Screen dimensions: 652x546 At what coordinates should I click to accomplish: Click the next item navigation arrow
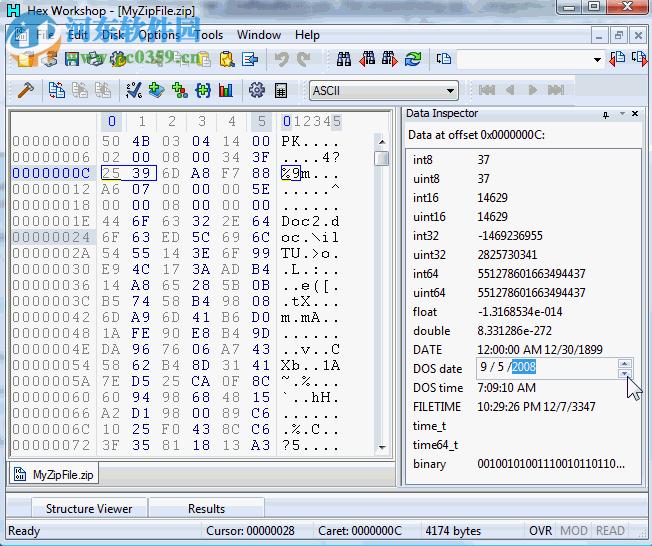click(x=532, y=90)
